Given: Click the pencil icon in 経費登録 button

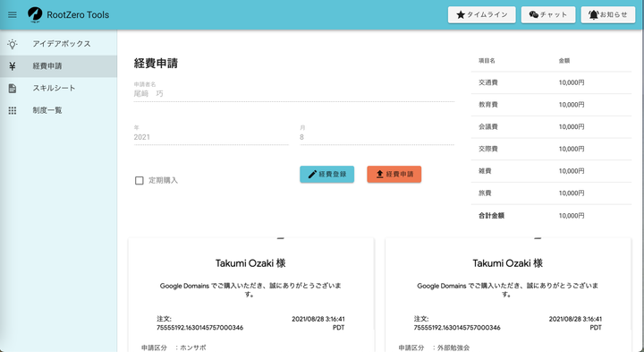Looking at the screenshot, I should 312,175.
